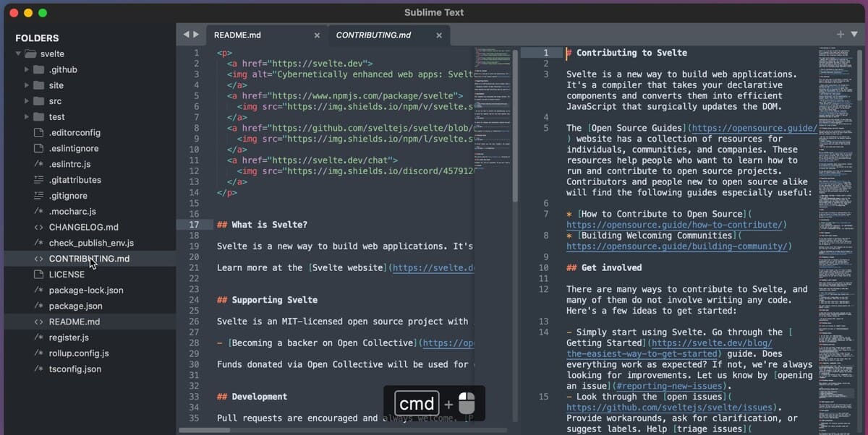This screenshot has width=868, height=435.
Task: Collapse the svelte folder
Action: pos(17,53)
